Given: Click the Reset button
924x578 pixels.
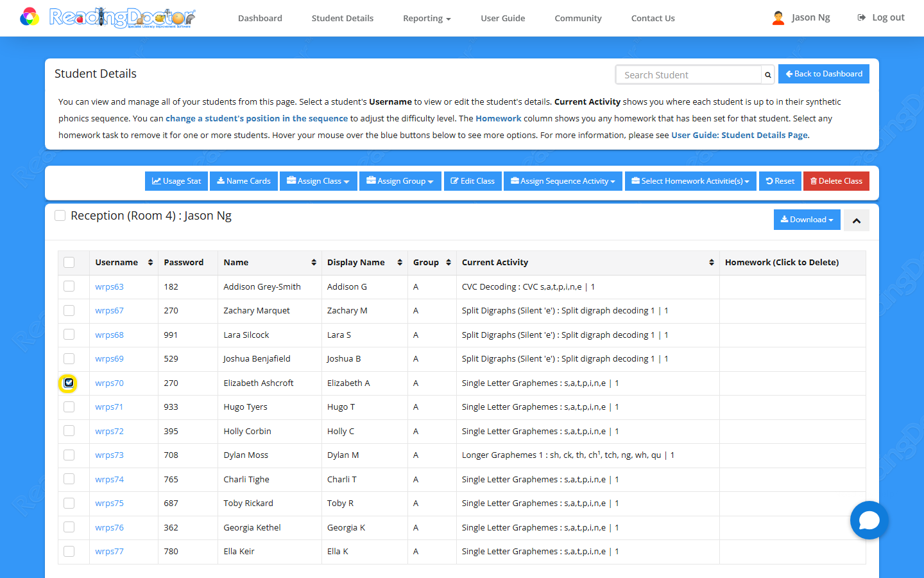Looking at the screenshot, I should pos(780,181).
